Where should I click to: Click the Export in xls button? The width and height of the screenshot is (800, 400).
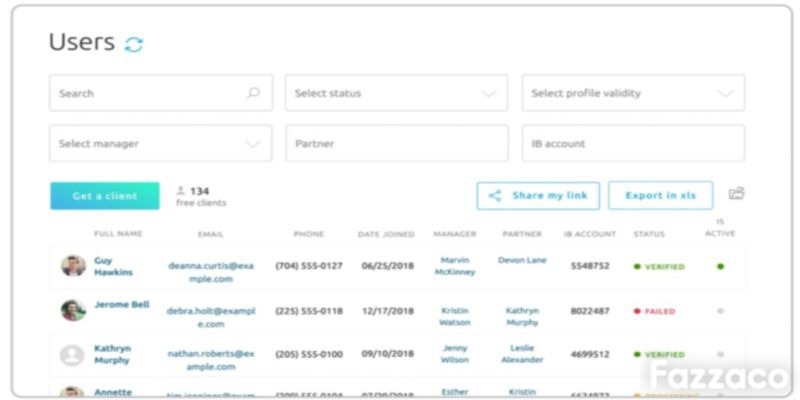tap(661, 195)
